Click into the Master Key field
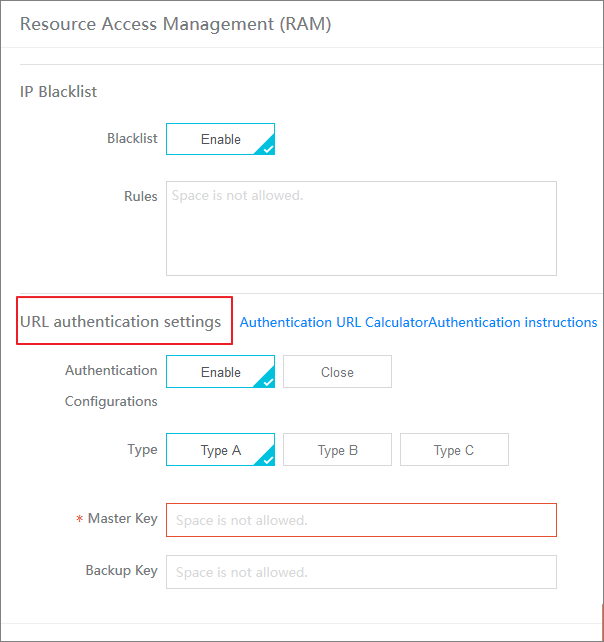604x642 pixels. [x=361, y=520]
